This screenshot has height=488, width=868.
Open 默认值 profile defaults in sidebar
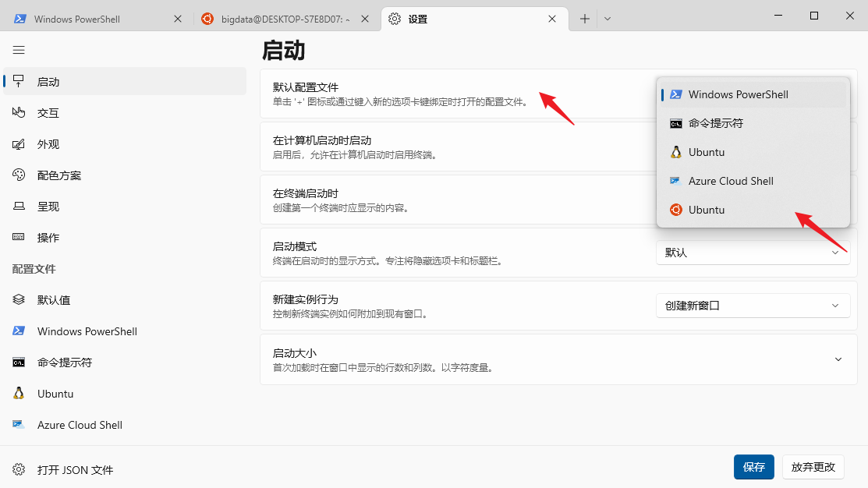pos(53,300)
